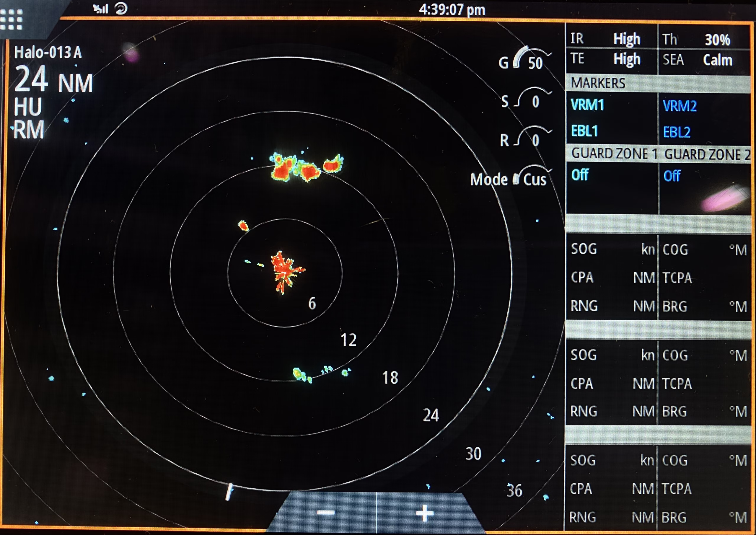Viewport: 756px width, 535px height.
Task: Select TCPA in the top target panel
Action: 677,278
